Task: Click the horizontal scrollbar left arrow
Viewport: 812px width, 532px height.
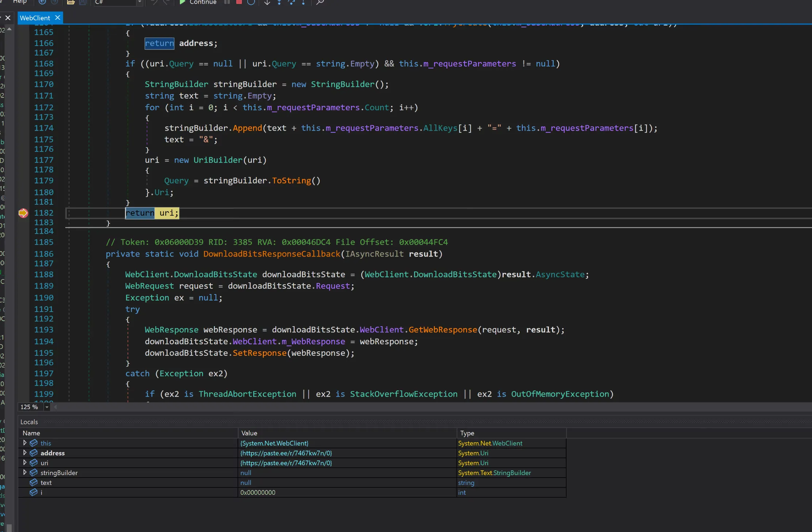Action: coord(55,407)
